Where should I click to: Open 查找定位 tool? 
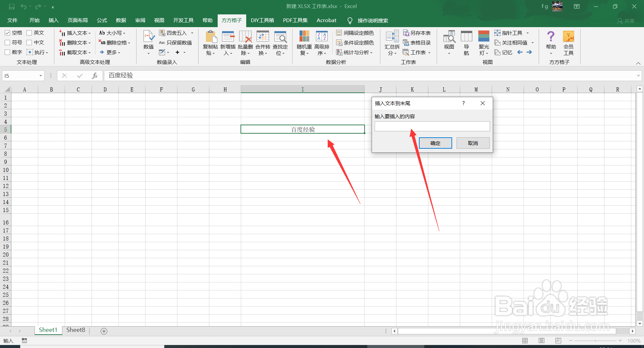click(x=280, y=43)
